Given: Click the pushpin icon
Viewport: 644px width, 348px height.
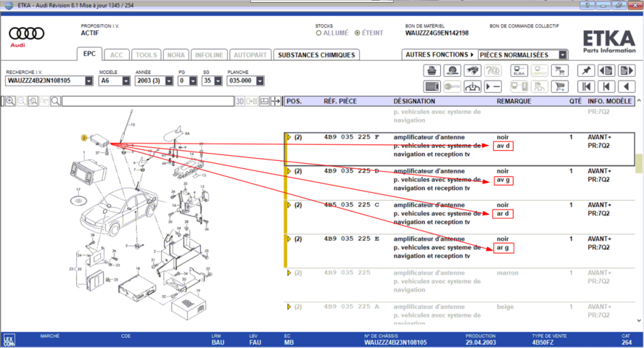Looking at the screenshot, I should click(586, 70).
